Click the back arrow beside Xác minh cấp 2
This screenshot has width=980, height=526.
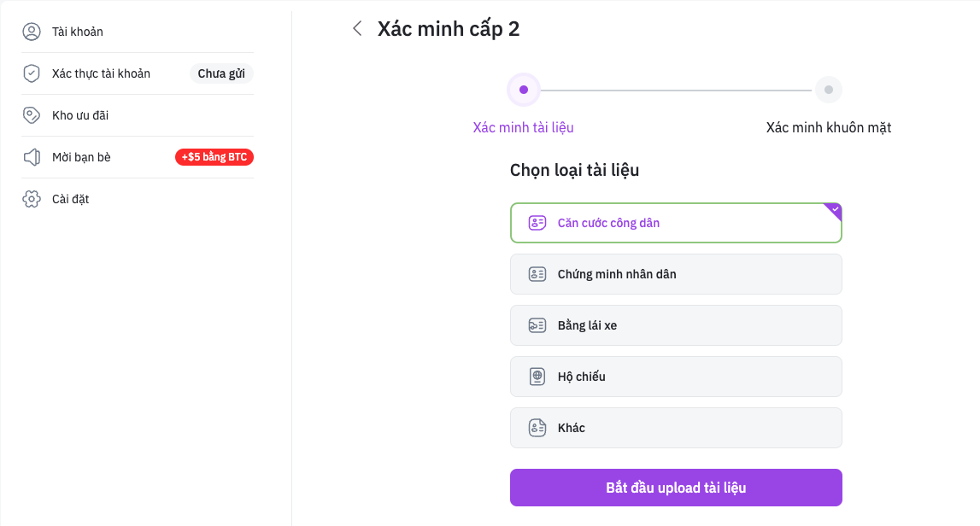click(357, 29)
